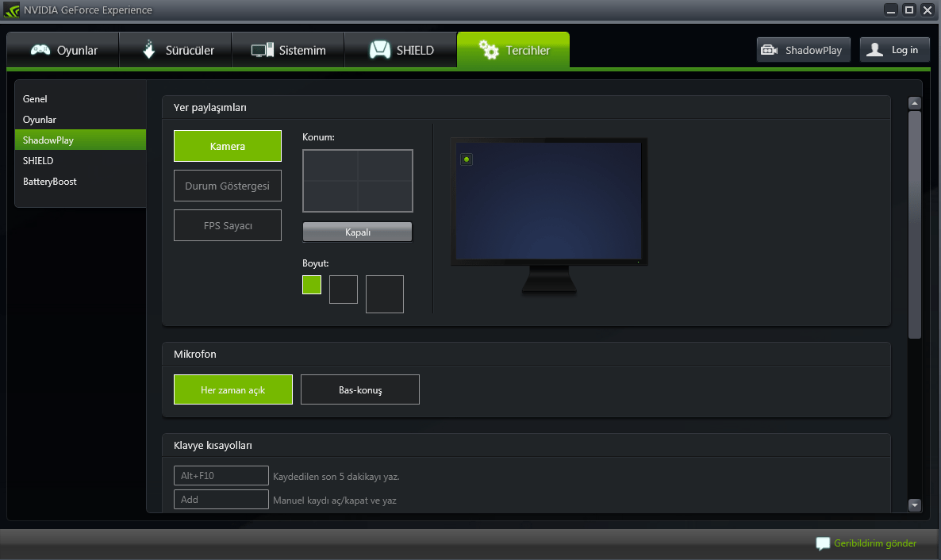Click the 'Konum:' label
Viewport: 941px width, 560px height.
(x=319, y=137)
